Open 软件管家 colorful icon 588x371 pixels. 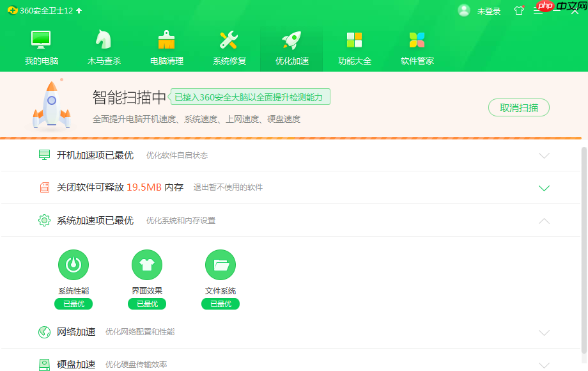pos(417,40)
